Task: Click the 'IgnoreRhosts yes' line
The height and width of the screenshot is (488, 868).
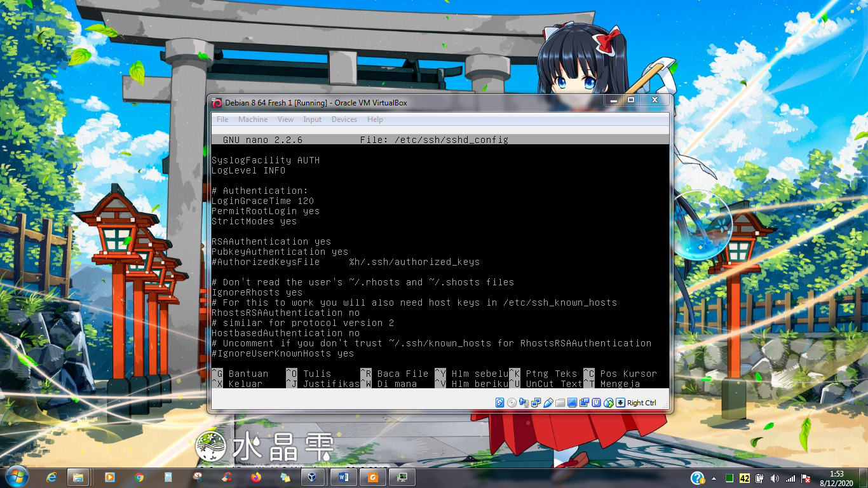Action: (257, 292)
